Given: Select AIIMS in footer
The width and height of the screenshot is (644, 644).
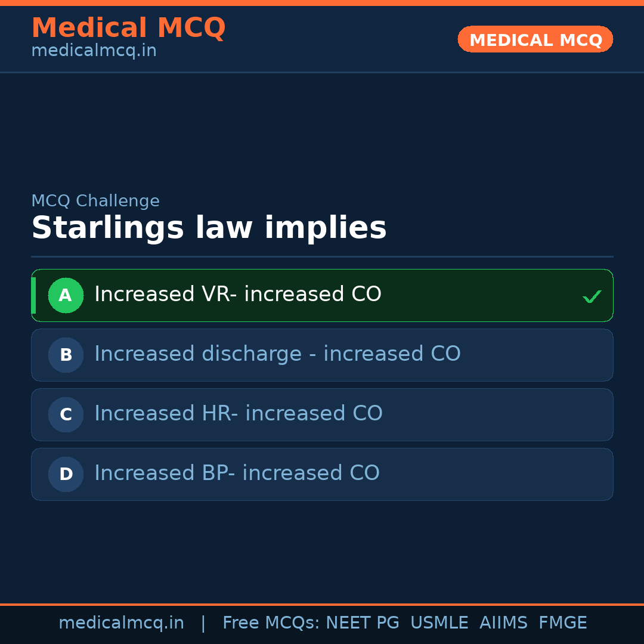Looking at the screenshot, I should 503,623.
